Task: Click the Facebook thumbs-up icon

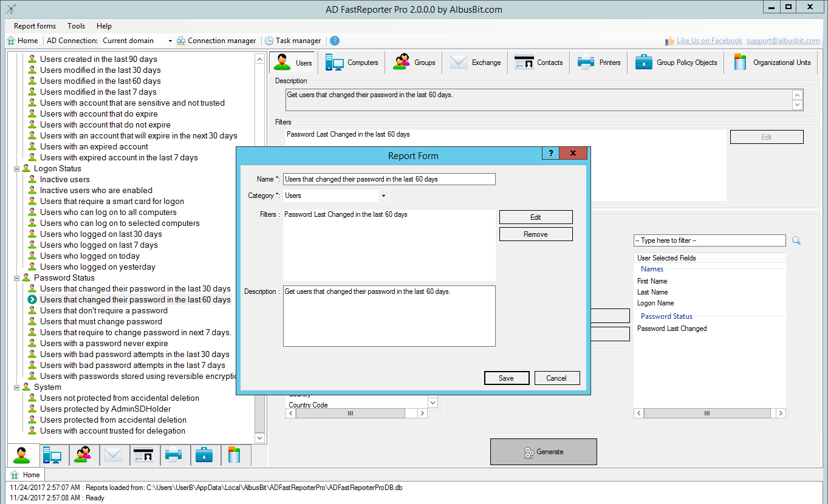Action: pos(669,41)
